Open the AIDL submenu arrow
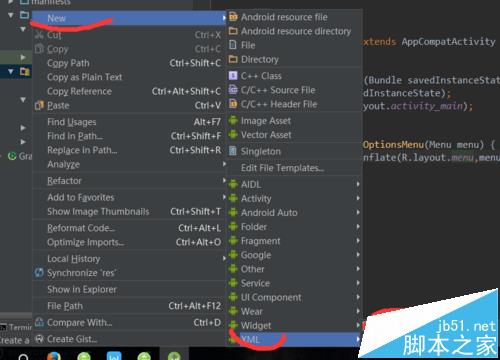The height and width of the screenshot is (360, 500). tap(358, 184)
